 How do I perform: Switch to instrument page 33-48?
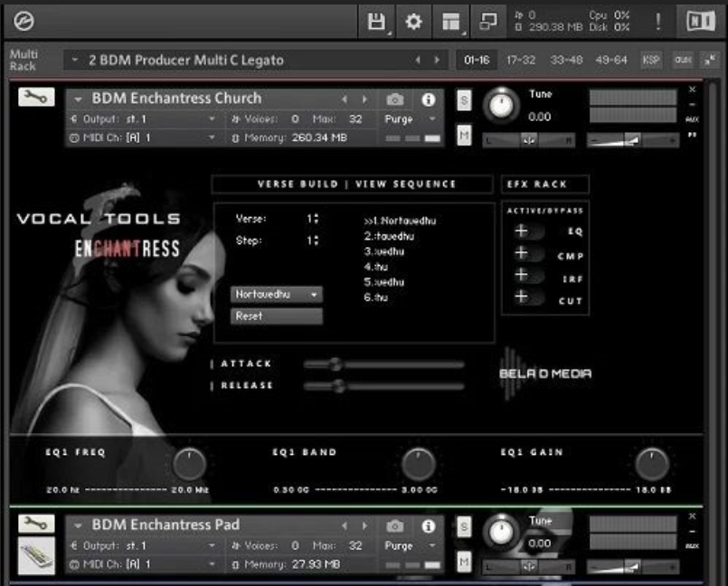pyautogui.click(x=566, y=60)
